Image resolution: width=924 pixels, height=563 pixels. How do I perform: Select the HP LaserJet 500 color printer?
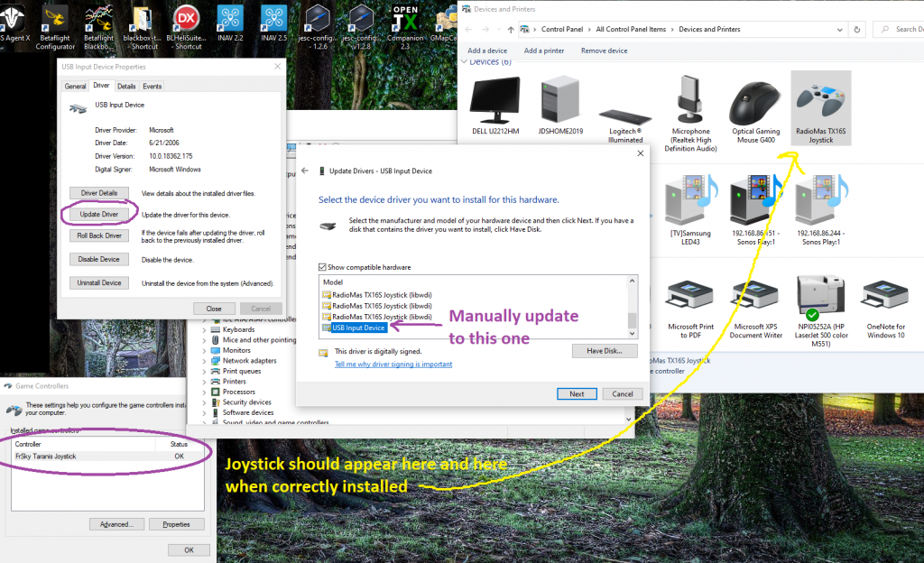[x=821, y=311]
